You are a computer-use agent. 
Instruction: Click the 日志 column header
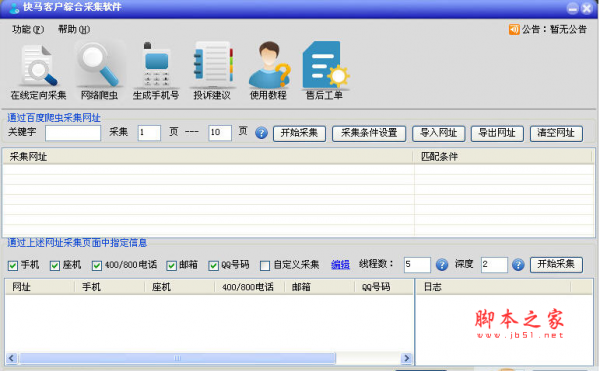pos(494,287)
